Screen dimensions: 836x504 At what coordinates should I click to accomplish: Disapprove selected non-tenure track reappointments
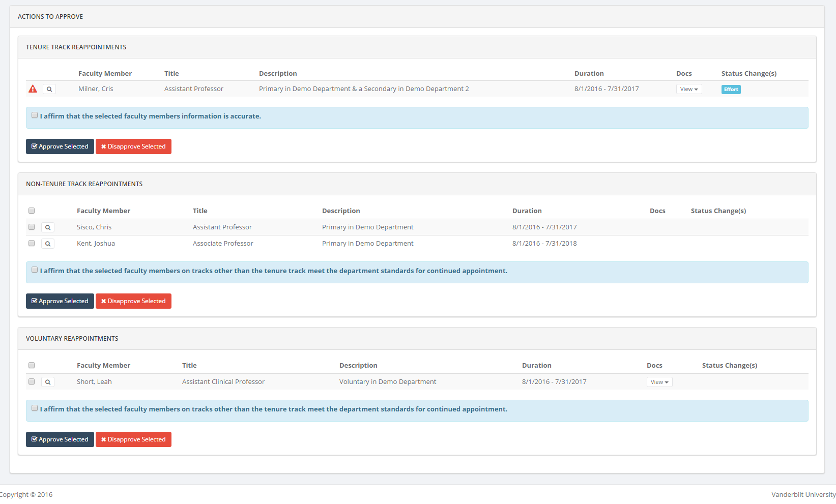click(133, 301)
